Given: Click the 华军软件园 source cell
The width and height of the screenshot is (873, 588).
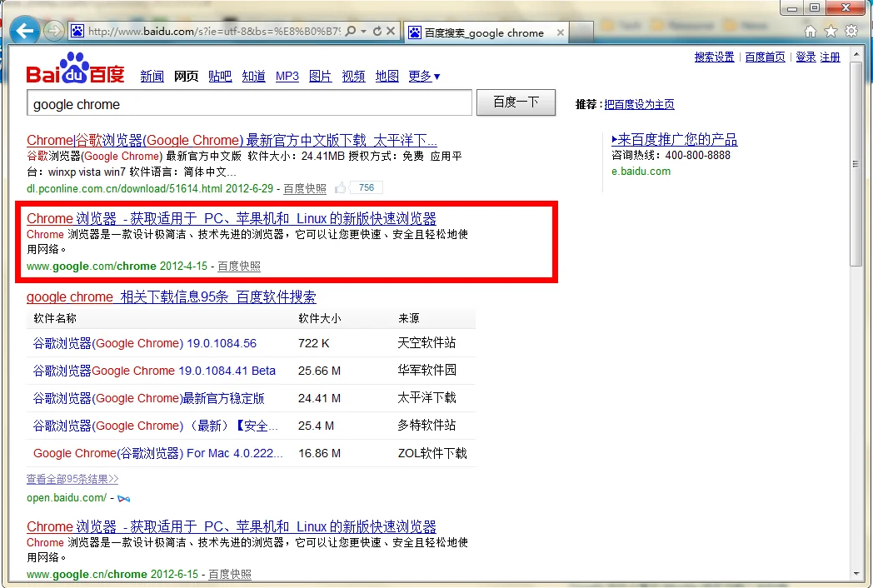Looking at the screenshot, I should point(427,371).
